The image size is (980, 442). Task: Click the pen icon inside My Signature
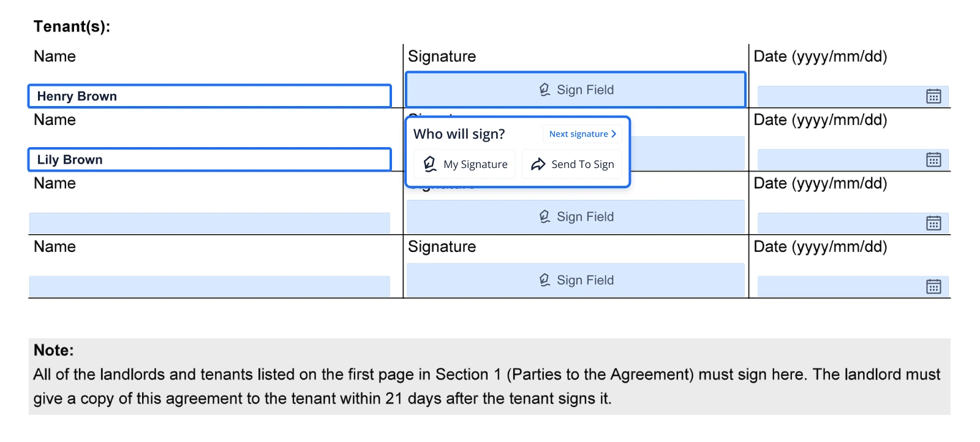[x=431, y=164]
